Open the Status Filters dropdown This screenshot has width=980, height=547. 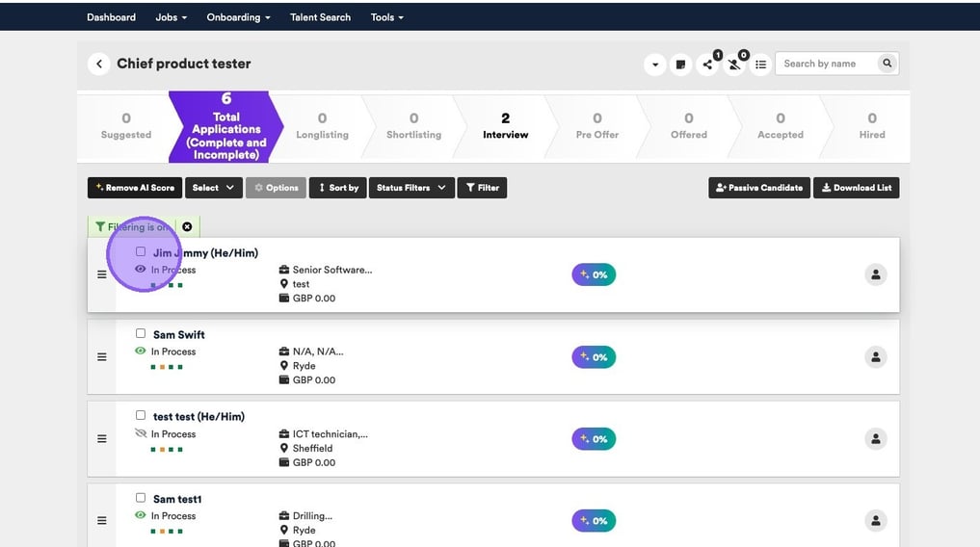click(411, 188)
